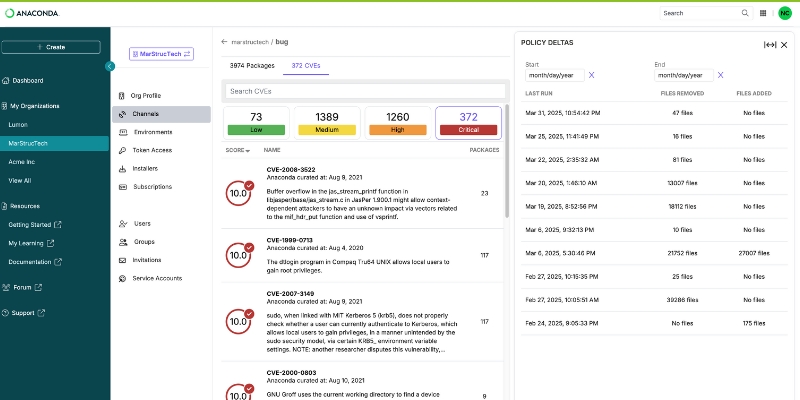Click the Subscriptions icon

tap(122, 187)
